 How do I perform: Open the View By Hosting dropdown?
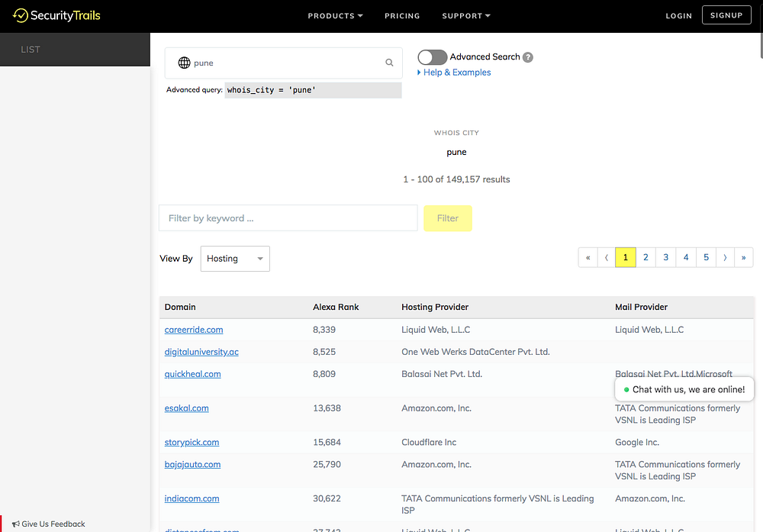[235, 259]
